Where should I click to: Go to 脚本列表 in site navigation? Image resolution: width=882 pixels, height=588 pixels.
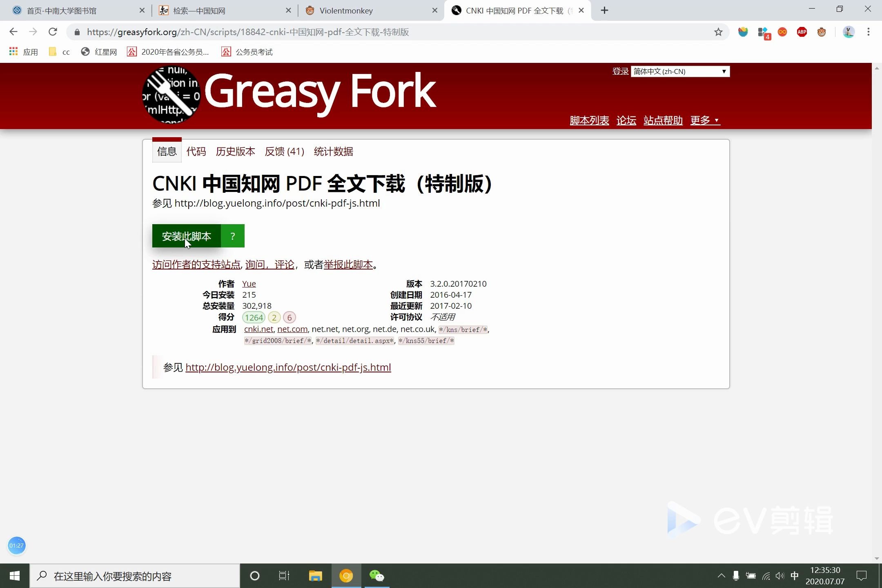tap(589, 120)
